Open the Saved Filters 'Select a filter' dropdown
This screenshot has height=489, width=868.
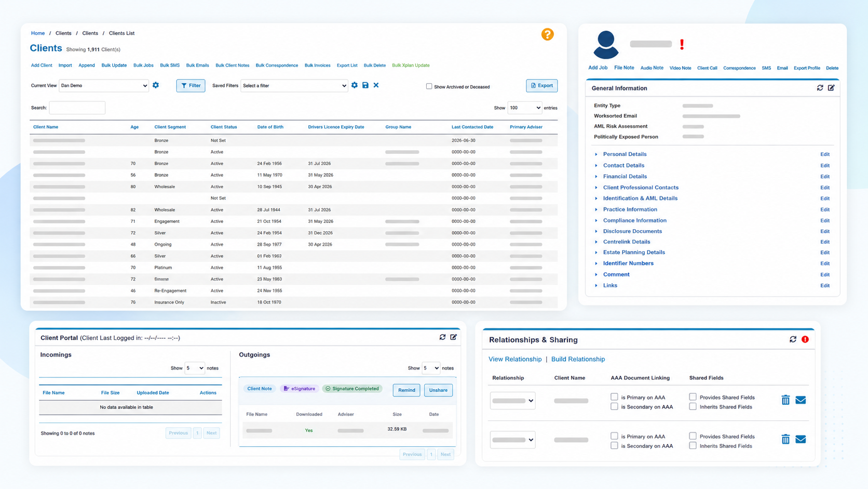[294, 86]
